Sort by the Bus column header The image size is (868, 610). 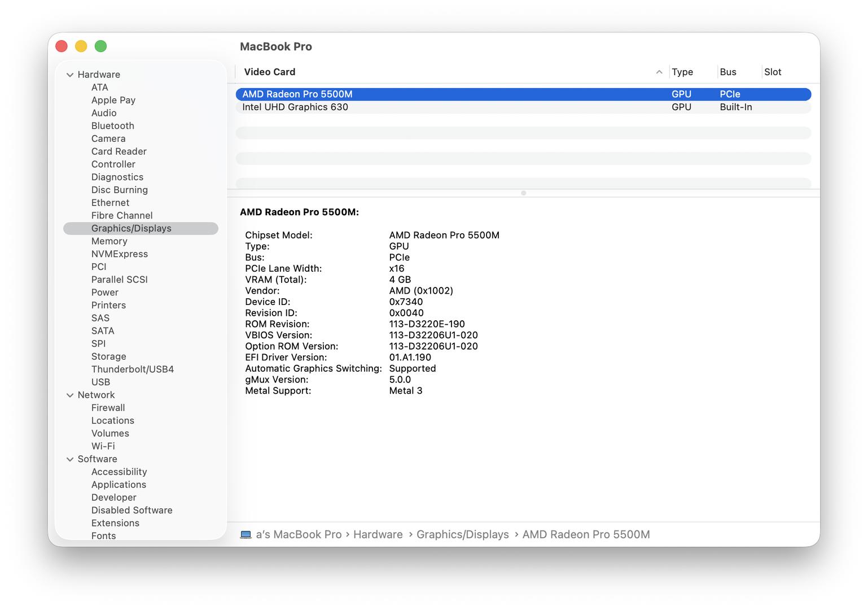click(728, 72)
